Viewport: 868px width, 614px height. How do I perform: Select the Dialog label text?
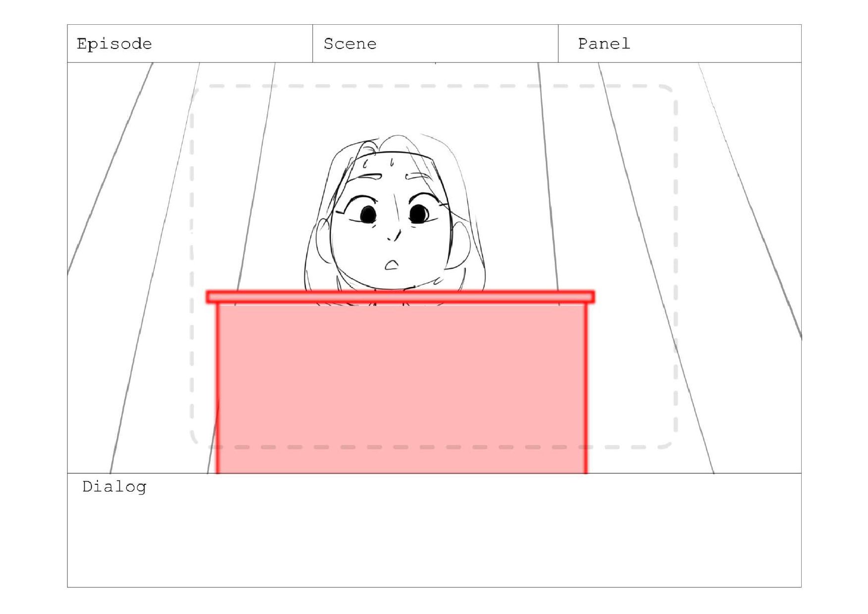pos(114,487)
